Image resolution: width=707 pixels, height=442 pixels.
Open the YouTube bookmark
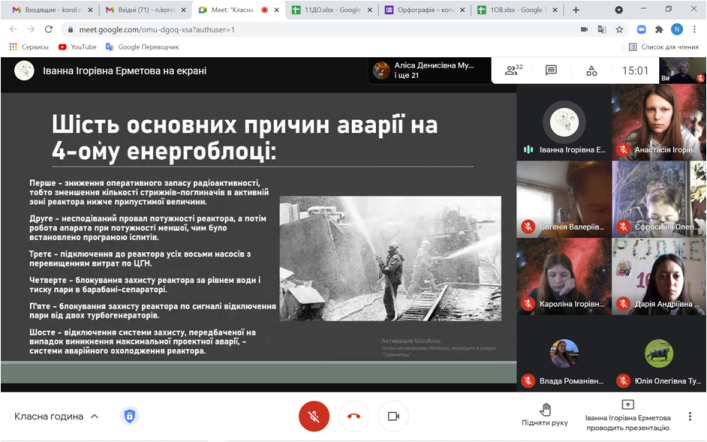click(x=77, y=46)
